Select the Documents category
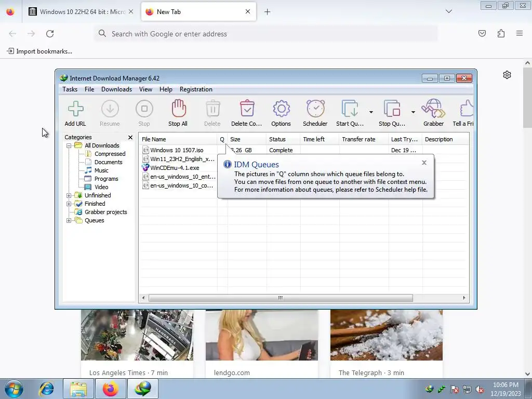532x399 pixels. 108,162
